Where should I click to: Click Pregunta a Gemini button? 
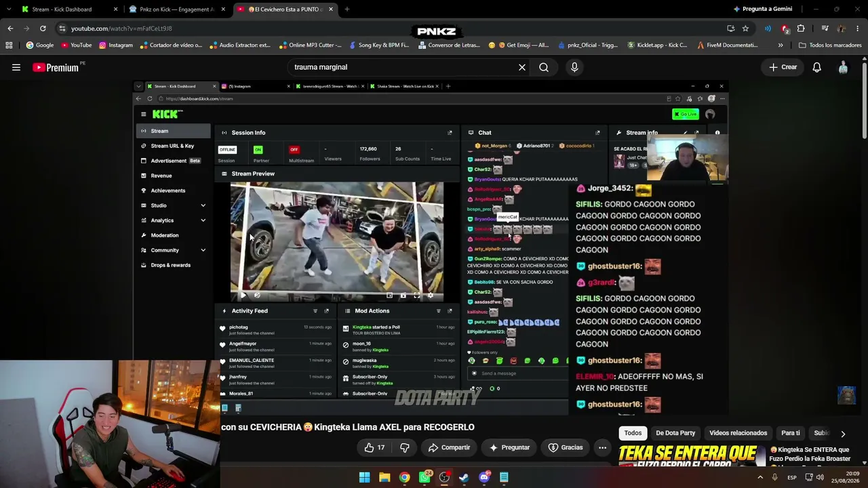763,9
